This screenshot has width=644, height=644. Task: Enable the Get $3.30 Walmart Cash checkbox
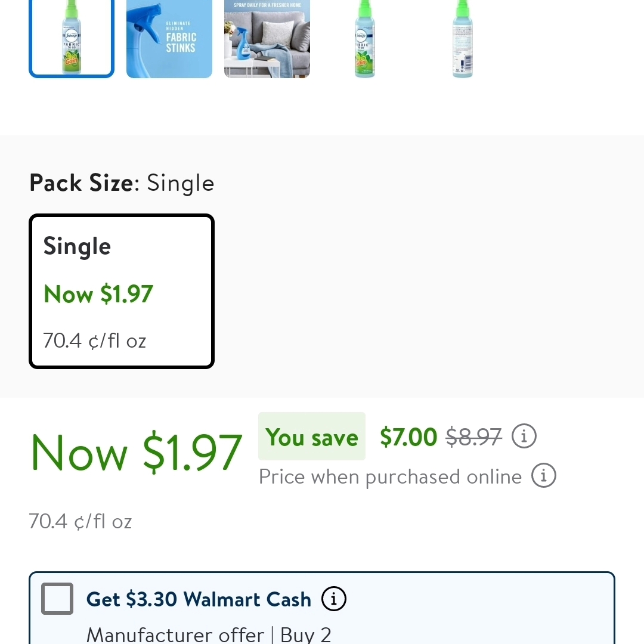point(57,599)
